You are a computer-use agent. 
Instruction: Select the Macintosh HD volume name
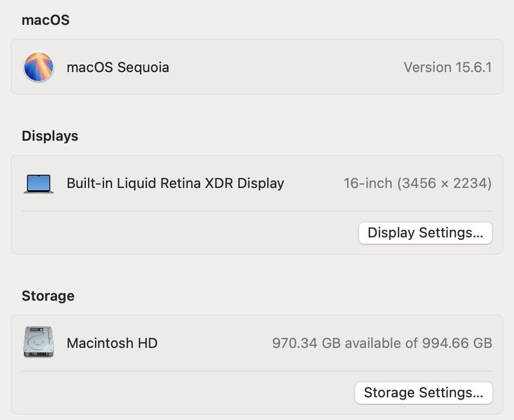coord(112,343)
